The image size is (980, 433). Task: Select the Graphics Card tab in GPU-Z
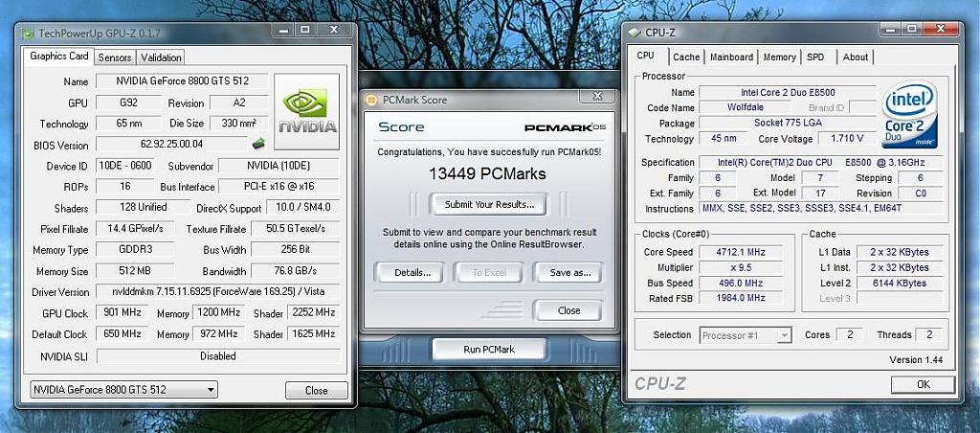[x=58, y=56]
